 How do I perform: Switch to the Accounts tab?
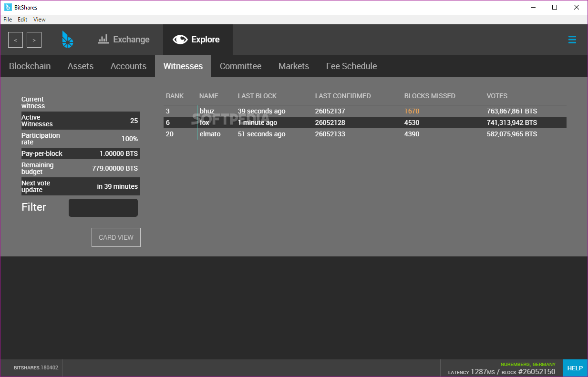pos(128,66)
